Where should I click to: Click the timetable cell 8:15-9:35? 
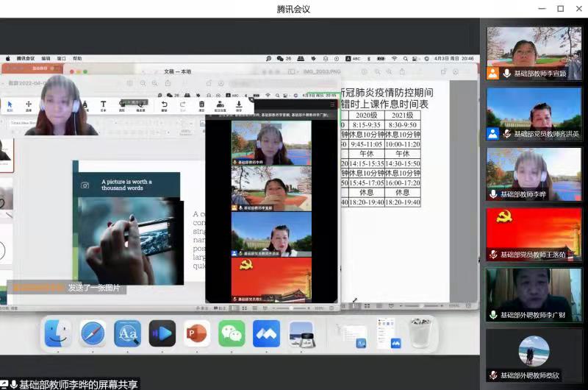(x=366, y=125)
